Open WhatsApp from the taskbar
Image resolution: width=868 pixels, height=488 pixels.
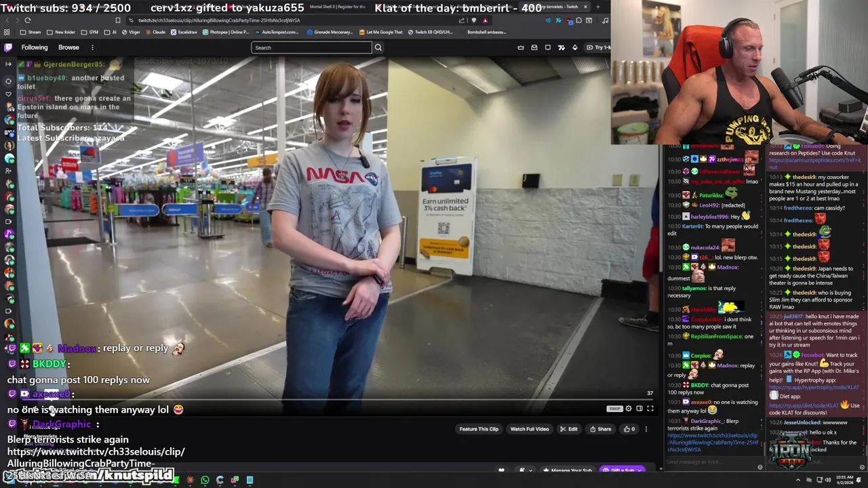click(205, 480)
